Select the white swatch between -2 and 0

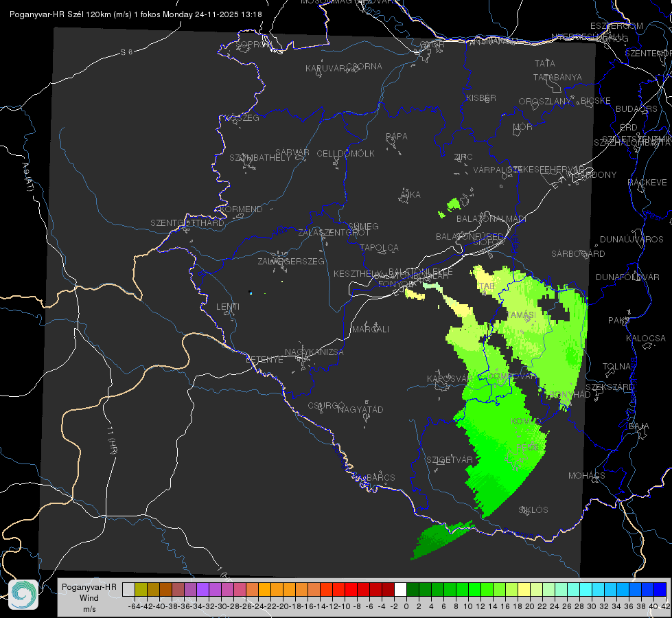click(400, 589)
